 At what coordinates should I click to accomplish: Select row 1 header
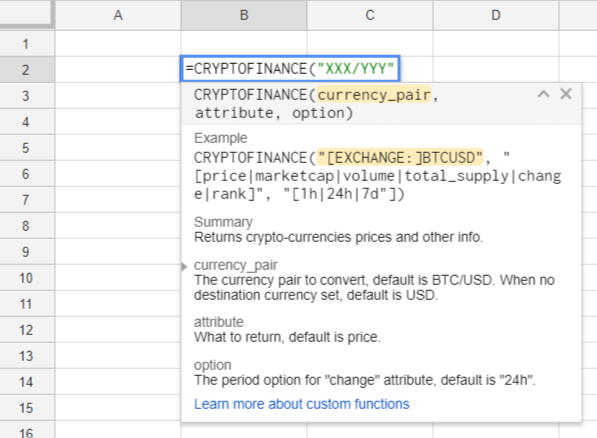click(27, 44)
